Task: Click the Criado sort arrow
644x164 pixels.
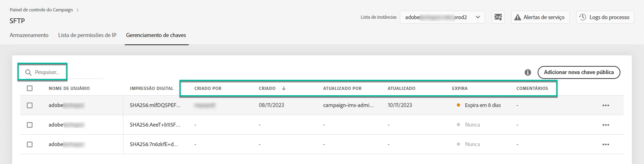Action: click(x=284, y=88)
